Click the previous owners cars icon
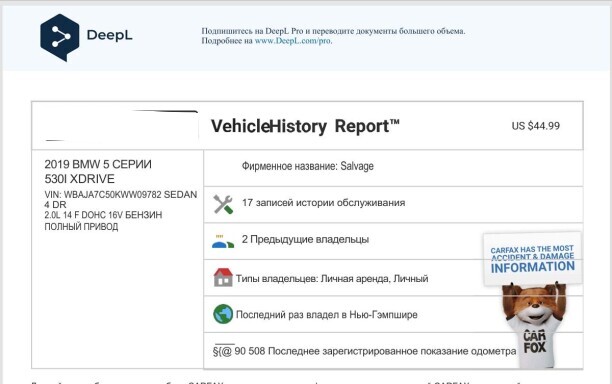The image size is (612, 384). point(223,242)
